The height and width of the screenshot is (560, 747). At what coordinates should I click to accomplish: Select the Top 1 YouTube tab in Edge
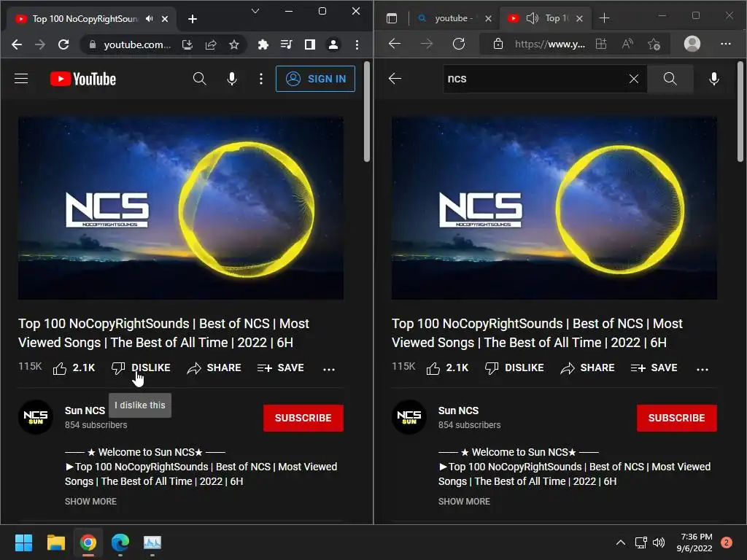pyautogui.click(x=546, y=18)
